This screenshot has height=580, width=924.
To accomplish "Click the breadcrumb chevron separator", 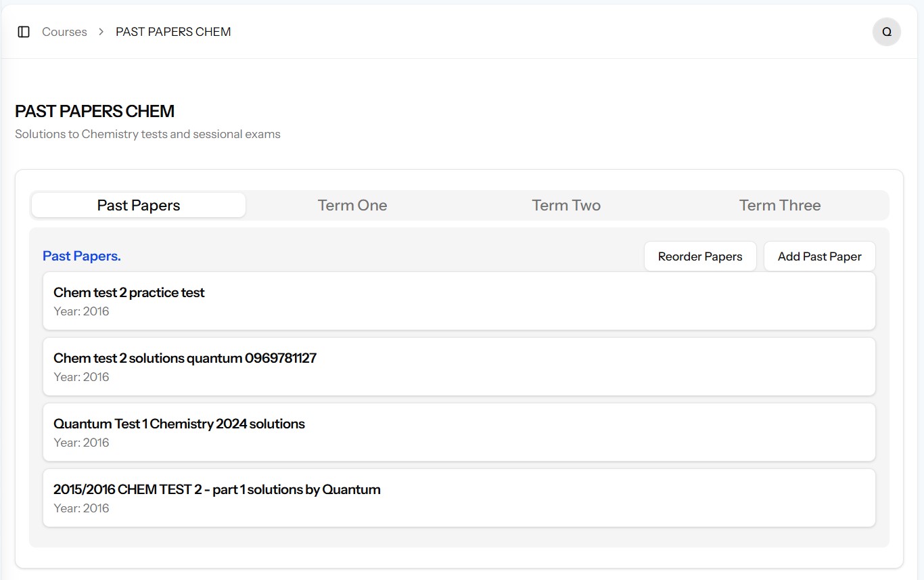I will (101, 32).
